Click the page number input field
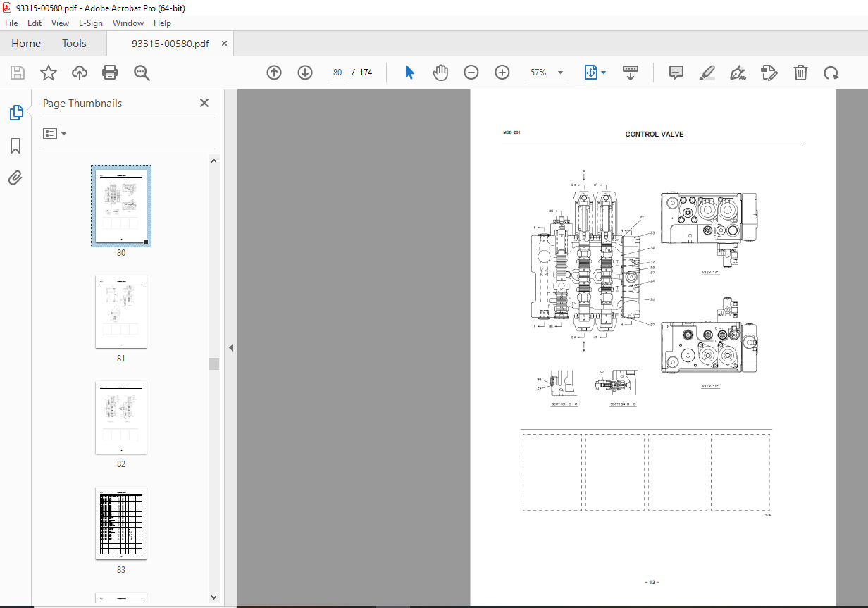 337,73
